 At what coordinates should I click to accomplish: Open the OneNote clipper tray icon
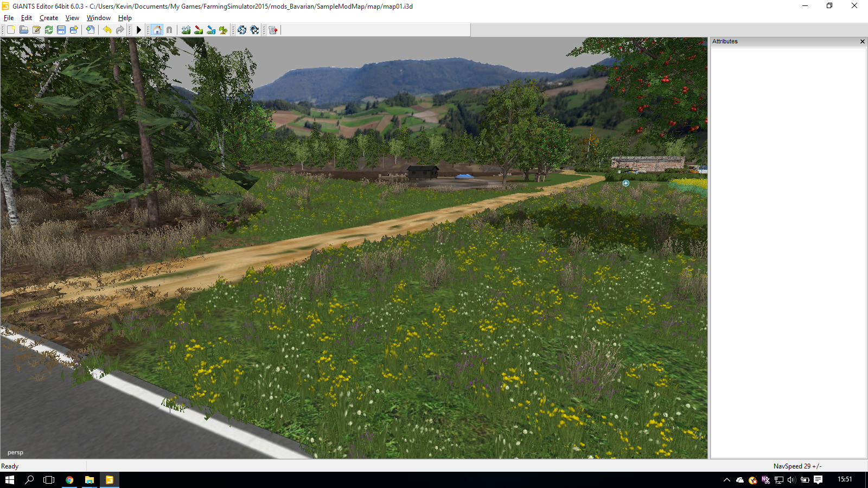[x=766, y=480]
